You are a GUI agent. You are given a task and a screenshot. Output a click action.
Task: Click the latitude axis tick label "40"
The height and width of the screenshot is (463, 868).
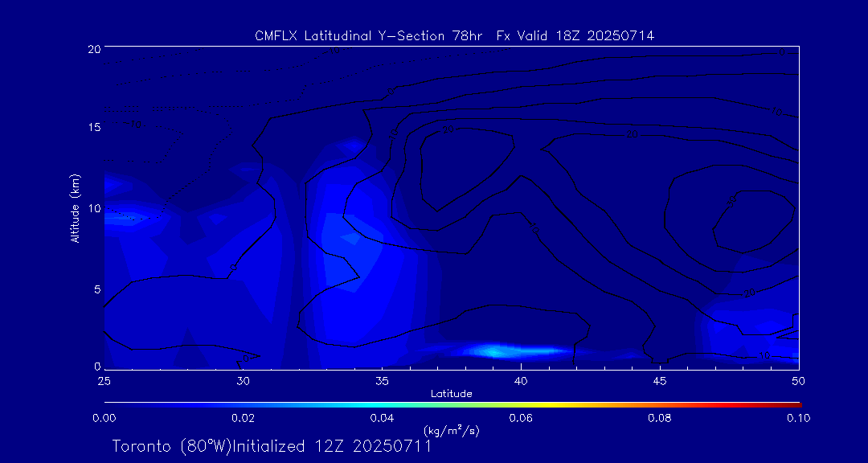click(x=521, y=381)
